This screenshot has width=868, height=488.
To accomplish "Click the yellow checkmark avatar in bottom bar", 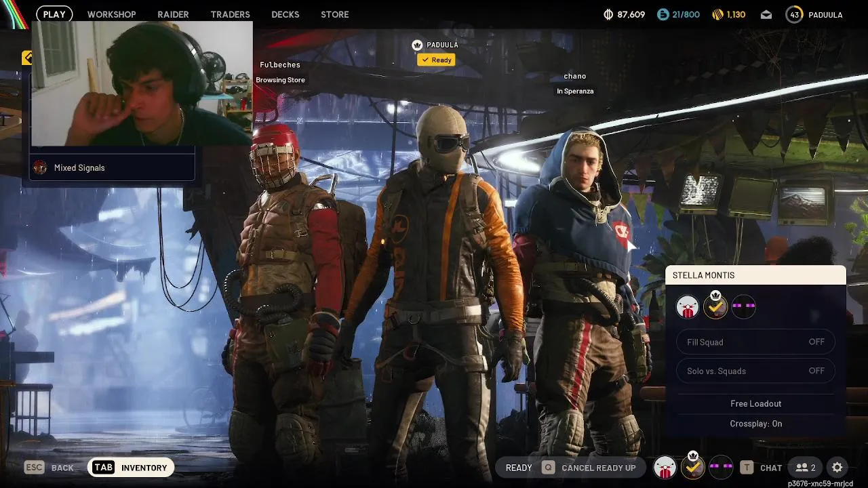I will (693, 466).
